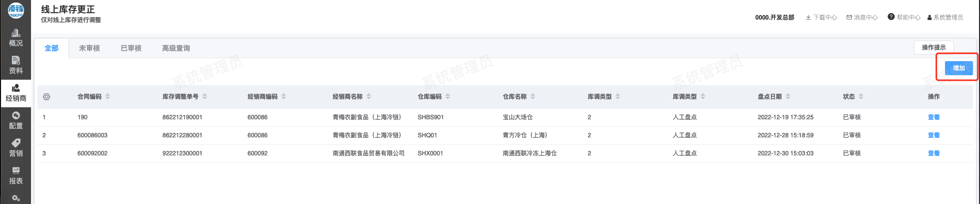This screenshot has width=980, height=204.
Task: Click the table column settings gear icon
Action: pyautogui.click(x=47, y=97)
